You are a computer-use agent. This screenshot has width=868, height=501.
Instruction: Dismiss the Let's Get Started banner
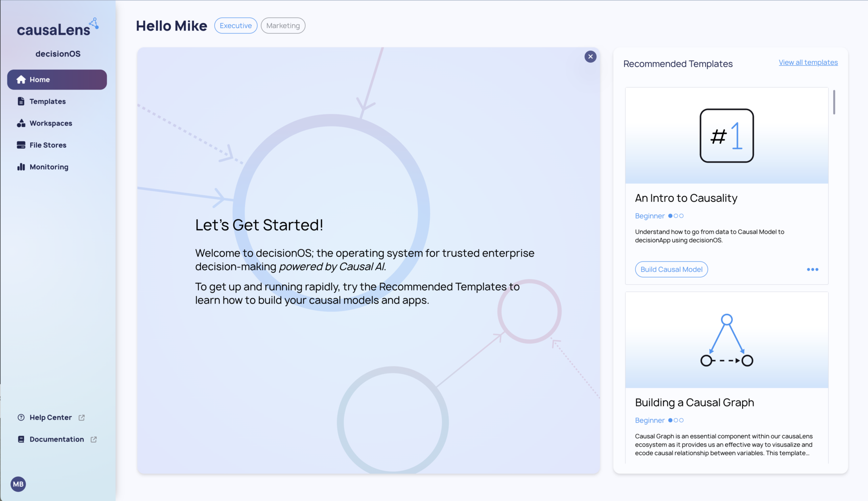point(590,57)
